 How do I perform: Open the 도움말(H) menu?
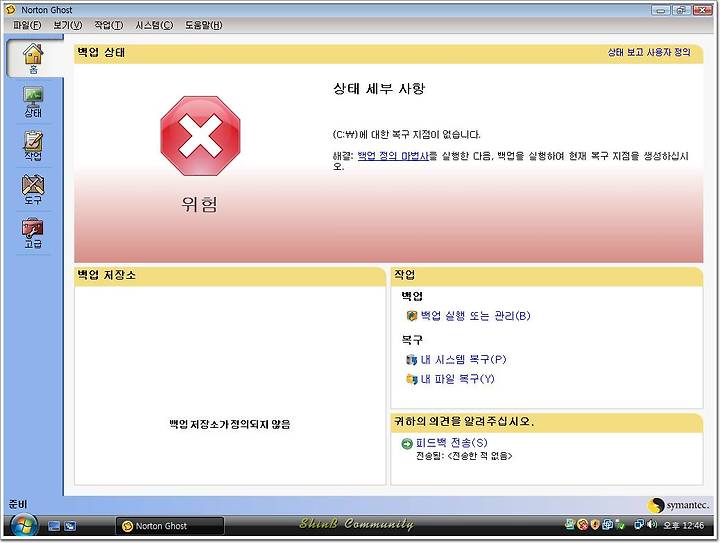coord(203,25)
